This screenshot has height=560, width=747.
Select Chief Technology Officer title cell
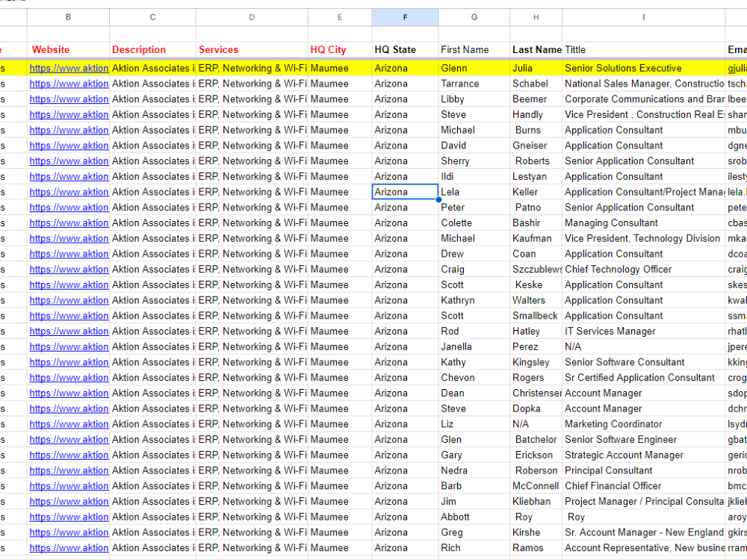tap(644, 270)
